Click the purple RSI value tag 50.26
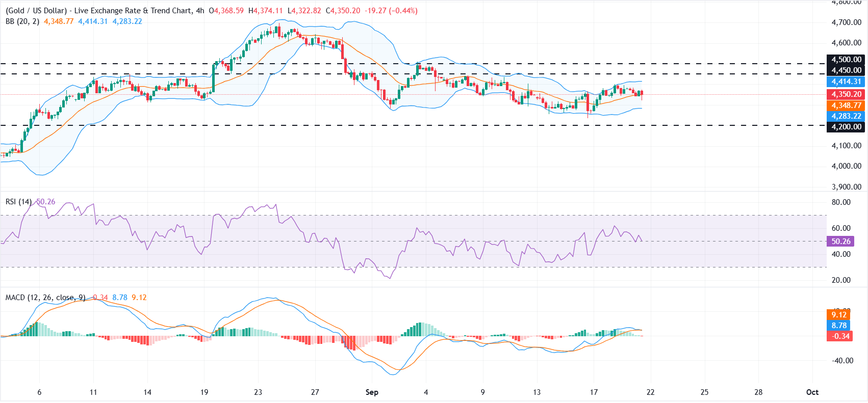This screenshot has height=403, width=868. pos(840,241)
